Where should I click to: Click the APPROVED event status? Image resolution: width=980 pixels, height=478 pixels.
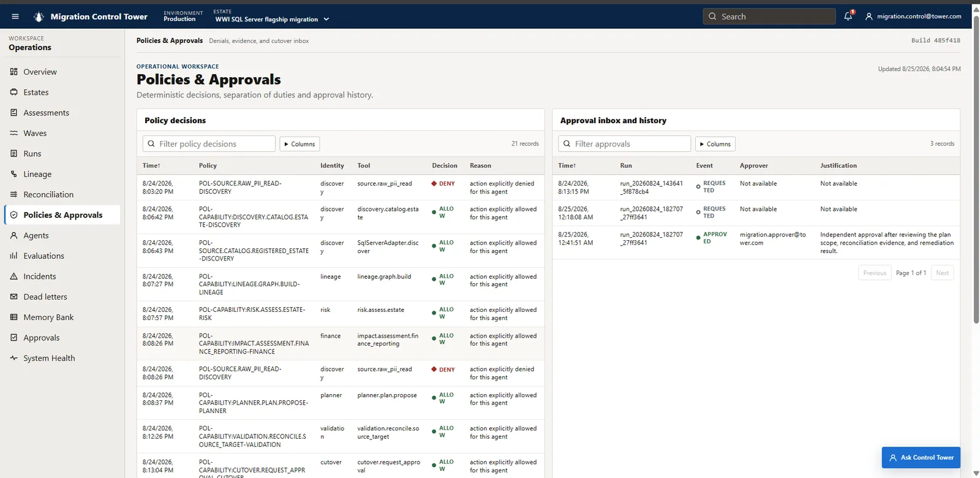[x=712, y=238]
